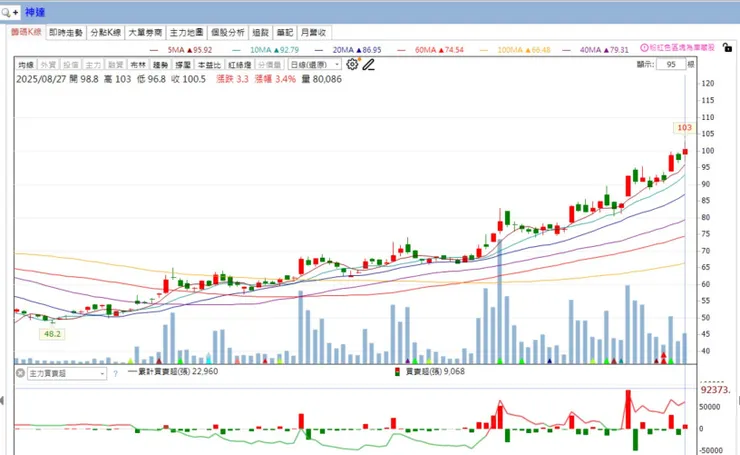Click the 20MA legend color line
Image resolution: width=740 pixels, height=455 pixels.
coord(319,50)
